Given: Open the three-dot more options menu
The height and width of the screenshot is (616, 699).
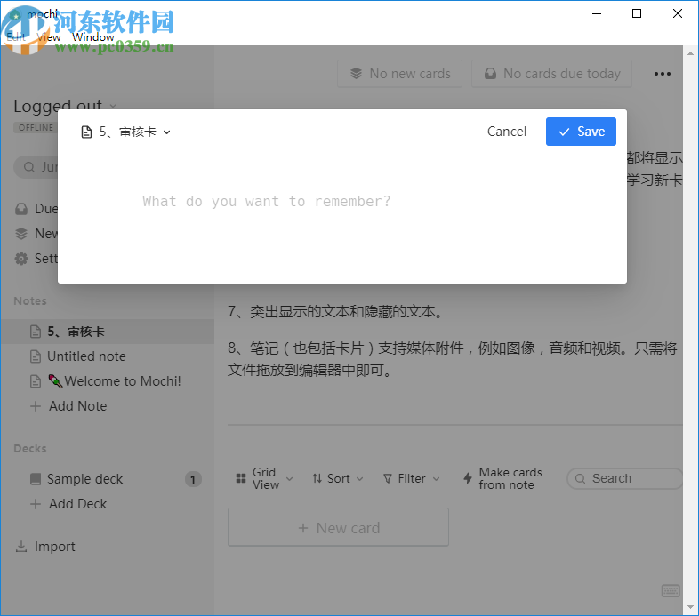Looking at the screenshot, I should pyautogui.click(x=662, y=74).
